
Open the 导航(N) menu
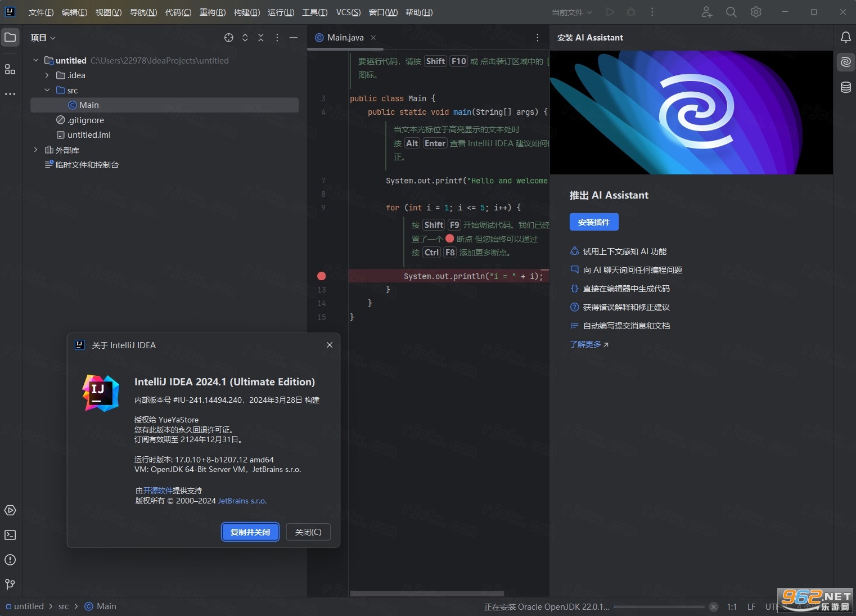(x=143, y=12)
